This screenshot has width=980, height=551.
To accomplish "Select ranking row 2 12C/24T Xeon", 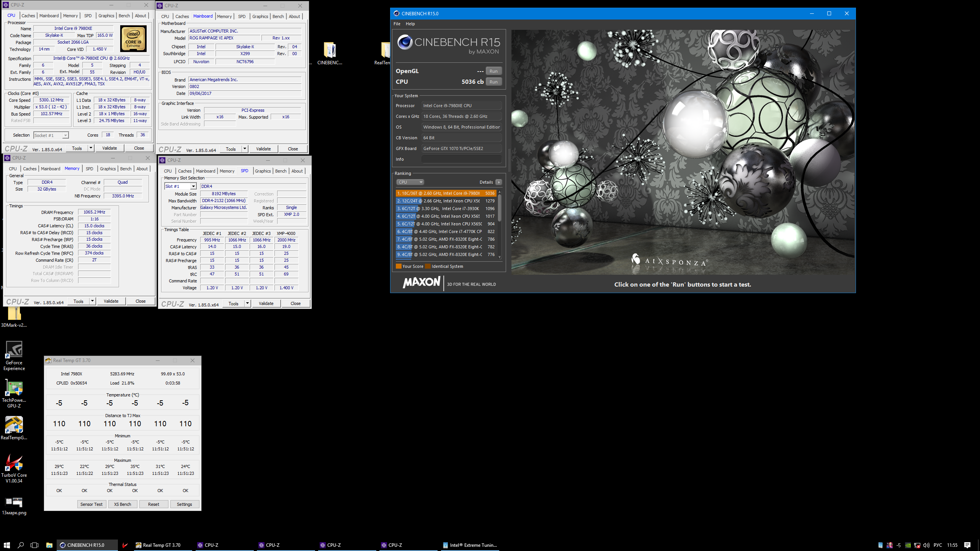I will click(446, 201).
